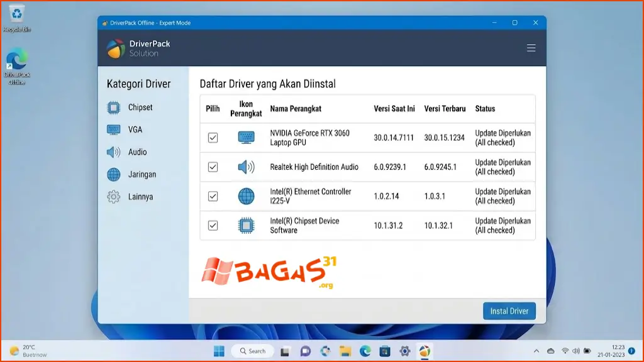
Task: Click the Instal Driver button
Action: (509, 311)
